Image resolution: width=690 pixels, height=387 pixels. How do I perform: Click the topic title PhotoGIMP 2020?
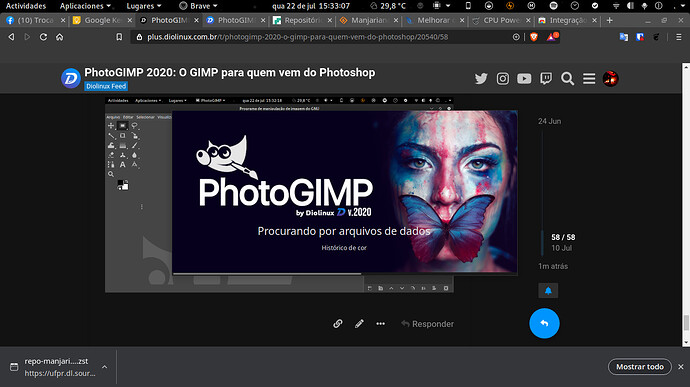tap(230, 73)
